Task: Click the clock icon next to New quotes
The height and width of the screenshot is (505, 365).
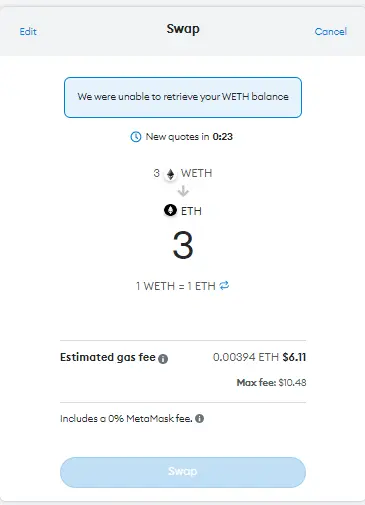Action: click(135, 137)
